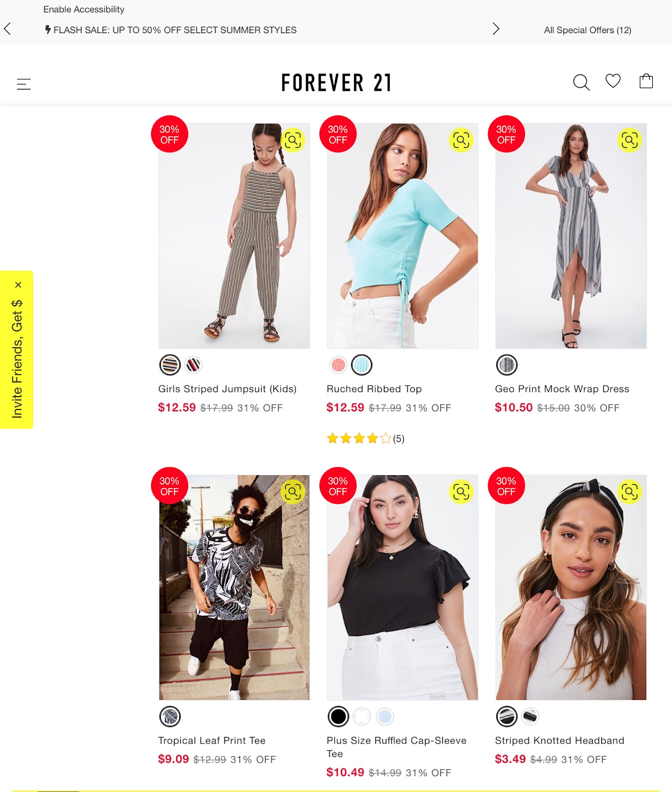Viewport: 672px width, 792px height.
Task: Visual search for Ruched Ribbed Top
Action: (x=461, y=140)
